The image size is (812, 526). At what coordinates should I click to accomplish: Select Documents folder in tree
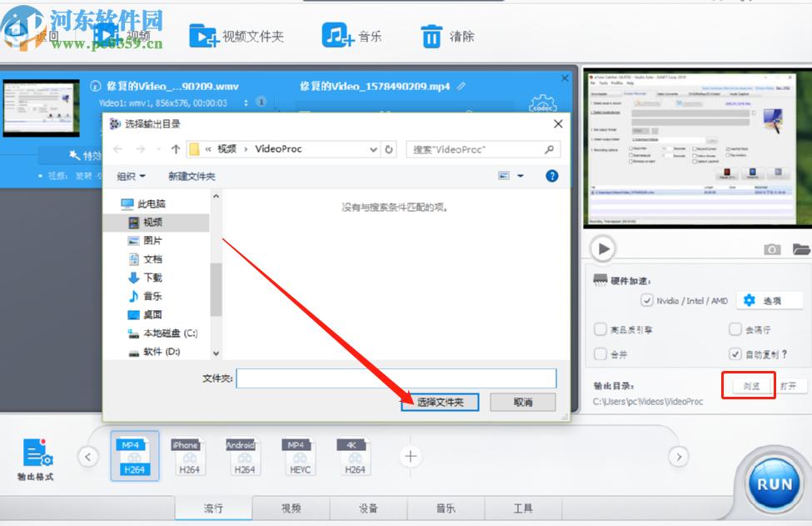click(x=146, y=259)
